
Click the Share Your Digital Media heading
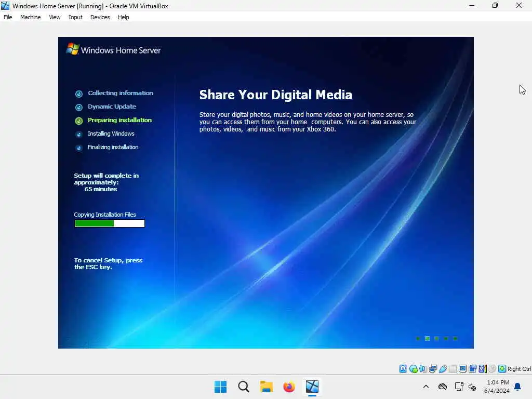275,95
